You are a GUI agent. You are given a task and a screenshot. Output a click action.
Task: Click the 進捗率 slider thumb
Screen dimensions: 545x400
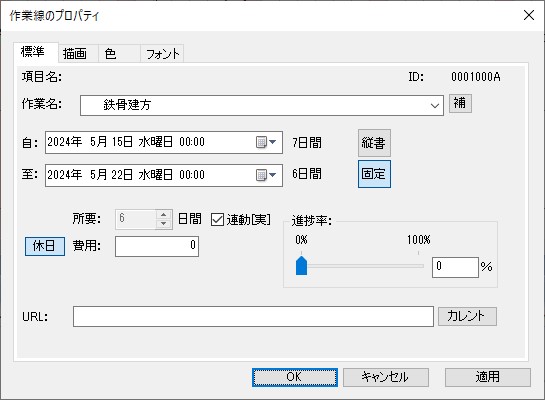pos(301,266)
